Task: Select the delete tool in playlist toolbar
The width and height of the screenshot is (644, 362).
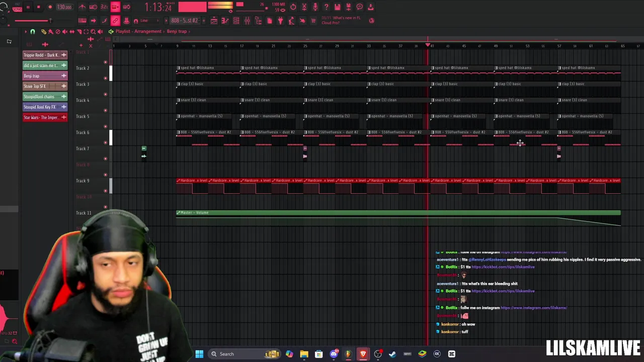Action: coord(57,32)
